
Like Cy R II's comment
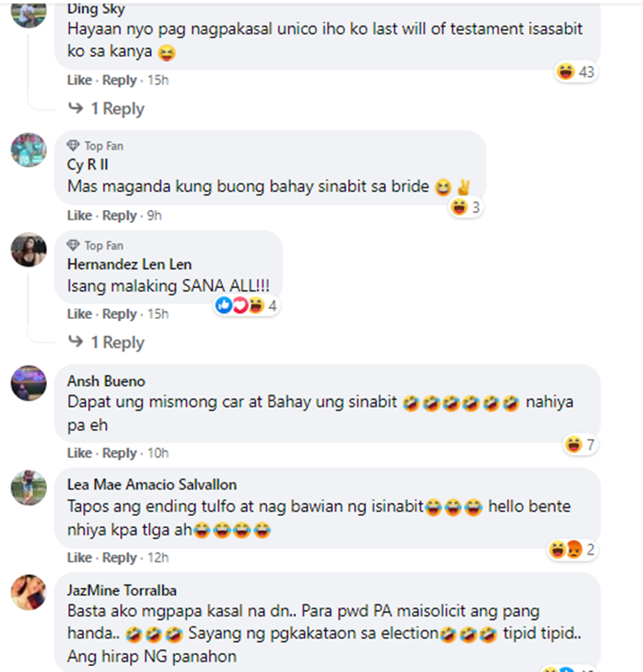click(79, 215)
